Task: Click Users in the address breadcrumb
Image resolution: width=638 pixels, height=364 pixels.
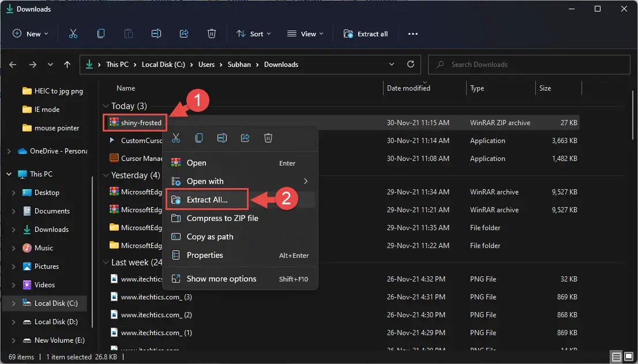Action: pyautogui.click(x=207, y=64)
